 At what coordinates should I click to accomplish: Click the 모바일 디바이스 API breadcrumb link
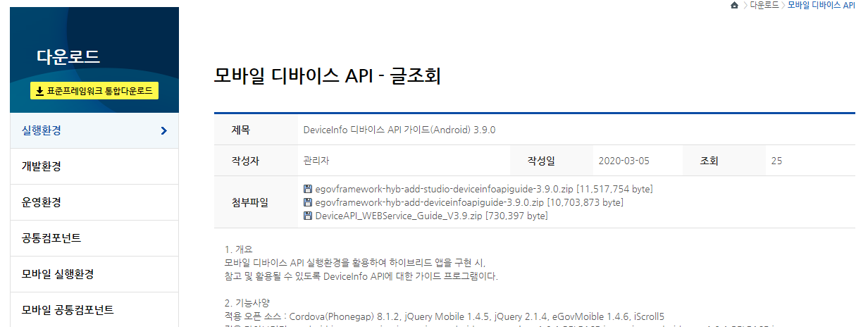coord(821,6)
